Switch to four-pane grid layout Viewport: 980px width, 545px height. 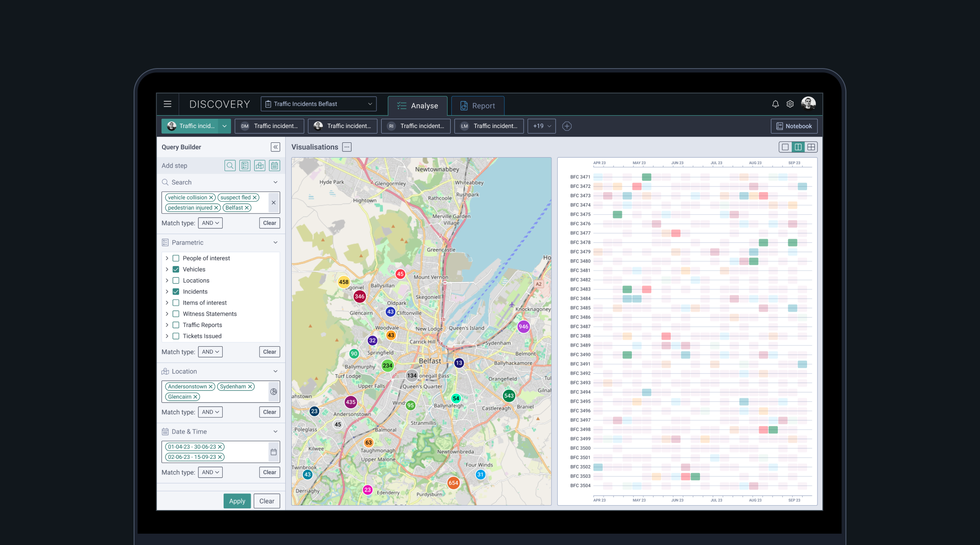click(811, 147)
